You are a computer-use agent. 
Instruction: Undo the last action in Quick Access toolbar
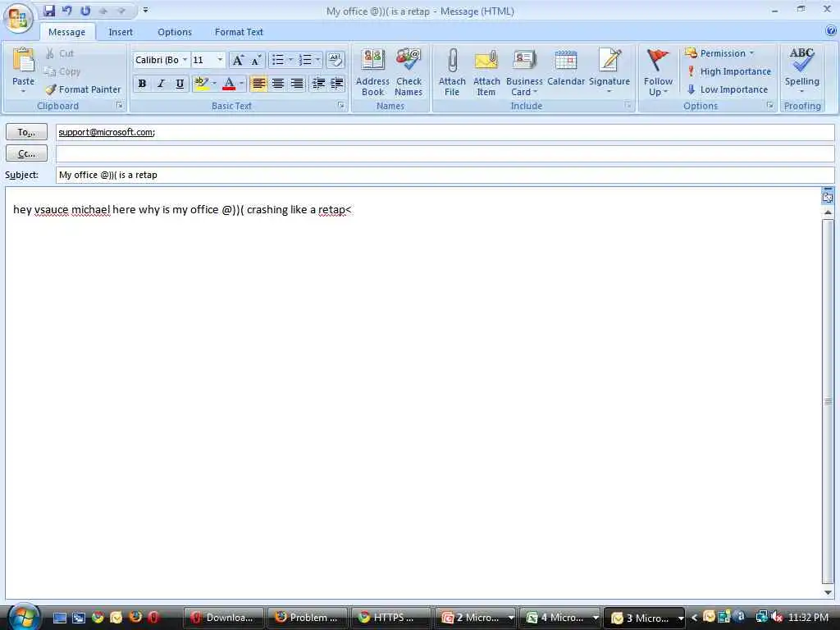pos(67,11)
